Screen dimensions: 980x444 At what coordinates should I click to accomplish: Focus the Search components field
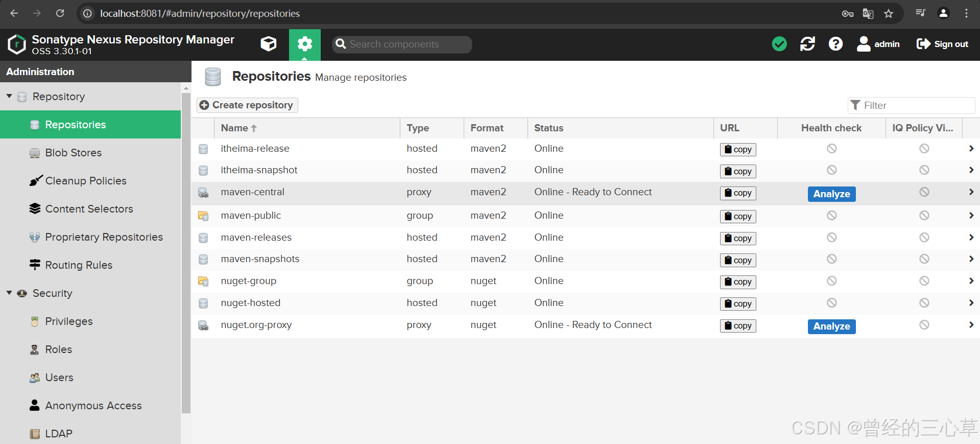coord(402,44)
